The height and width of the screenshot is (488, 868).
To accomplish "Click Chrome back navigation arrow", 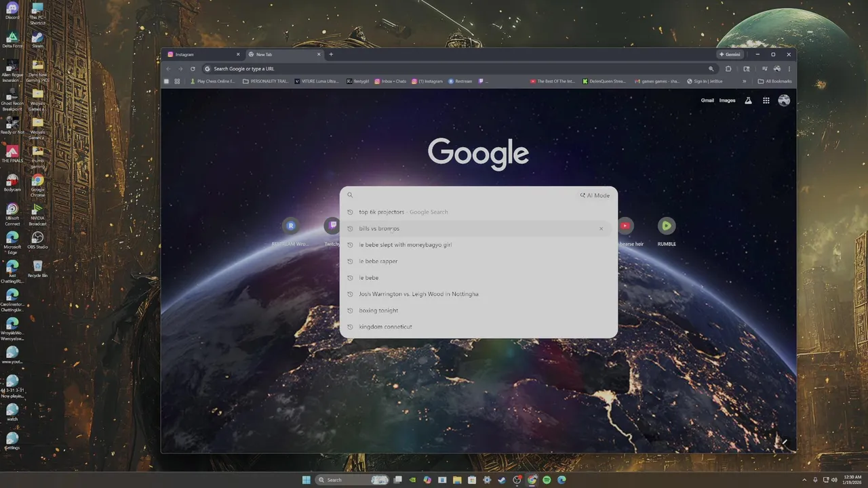I will (168, 68).
